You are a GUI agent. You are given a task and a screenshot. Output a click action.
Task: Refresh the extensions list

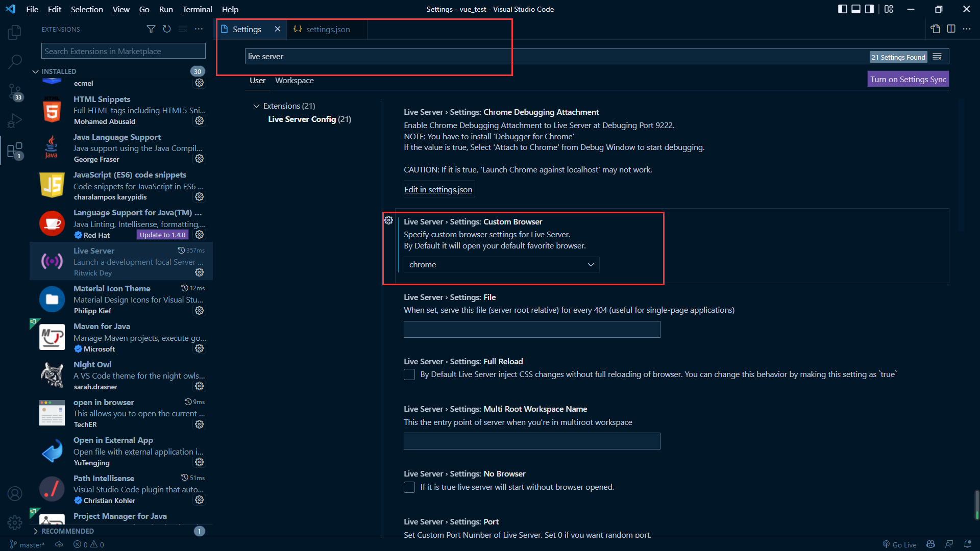[x=167, y=29]
